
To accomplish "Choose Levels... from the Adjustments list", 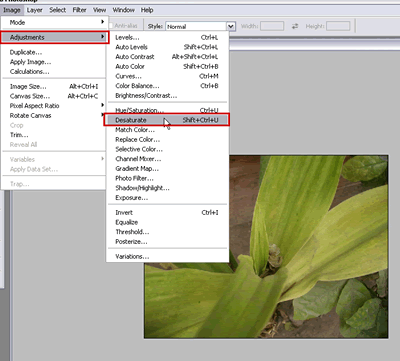I will tap(167, 37).
